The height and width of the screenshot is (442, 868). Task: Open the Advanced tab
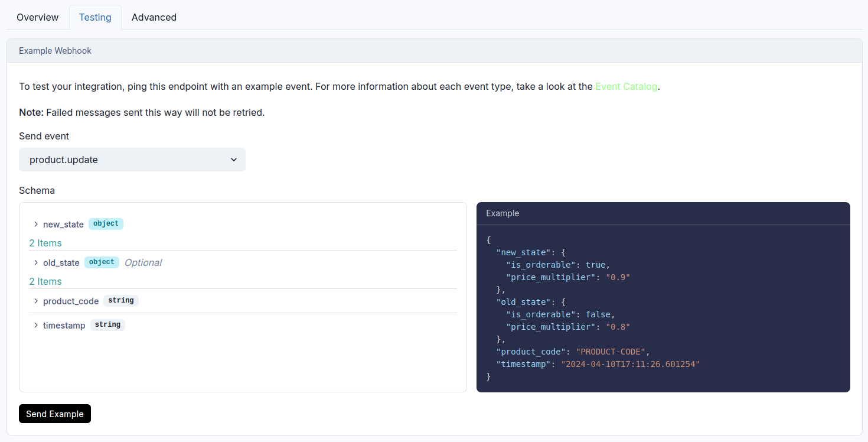pyautogui.click(x=154, y=17)
